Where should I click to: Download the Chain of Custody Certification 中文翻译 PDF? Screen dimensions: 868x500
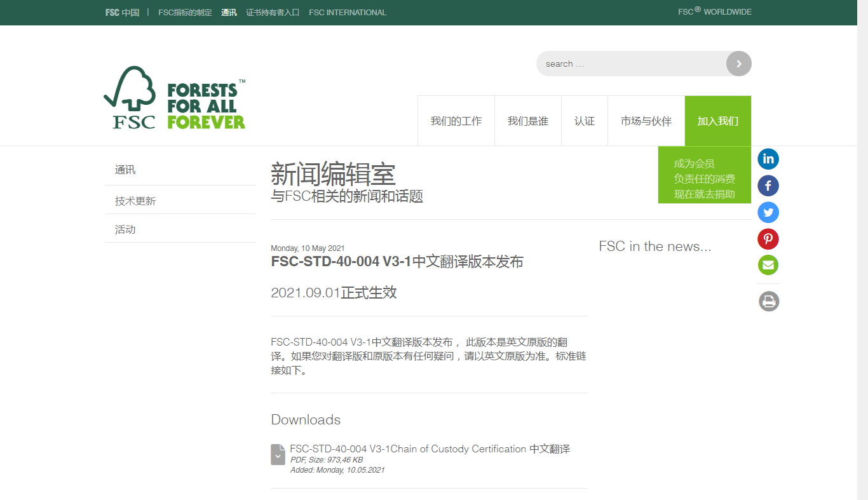pos(430,449)
